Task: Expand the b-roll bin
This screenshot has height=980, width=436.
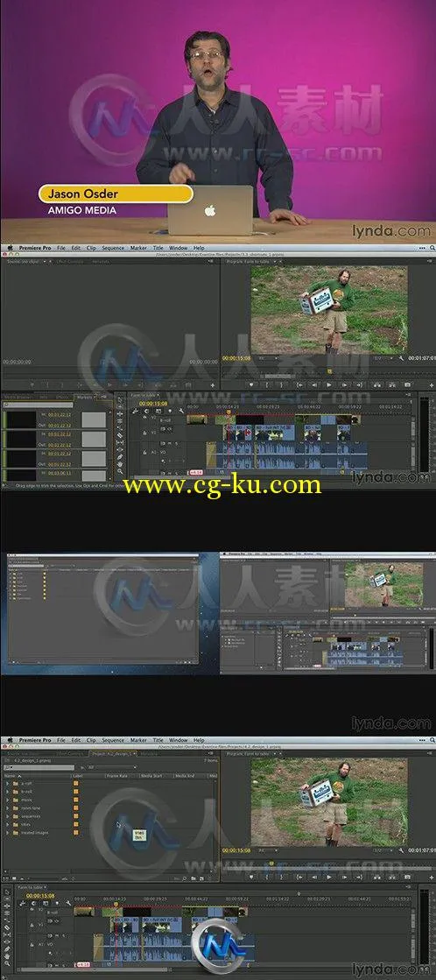Action: click(8, 791)
